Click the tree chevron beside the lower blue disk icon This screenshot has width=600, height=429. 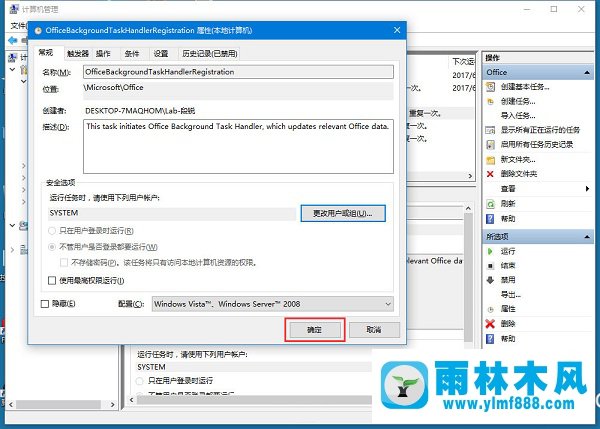tap(12, 225)
